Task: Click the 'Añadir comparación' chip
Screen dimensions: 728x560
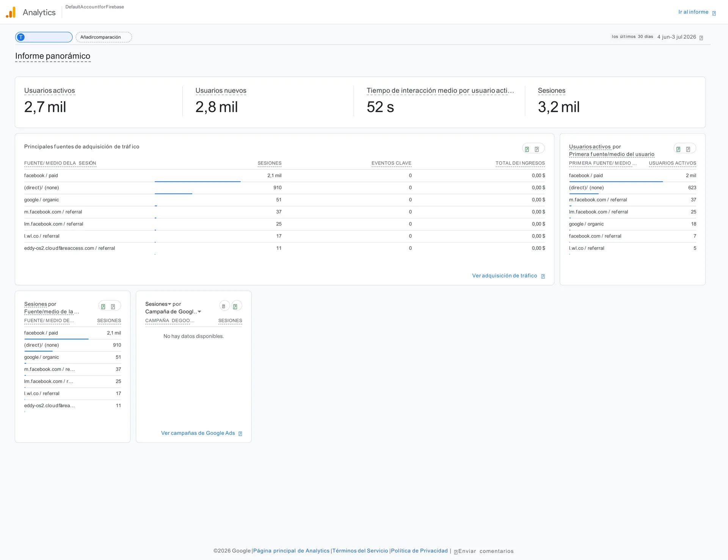Action: tap(104, 37)
